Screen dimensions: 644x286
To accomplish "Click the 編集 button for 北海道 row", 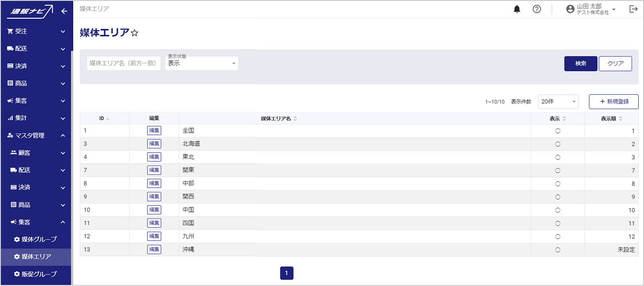I will click(154, 144).
